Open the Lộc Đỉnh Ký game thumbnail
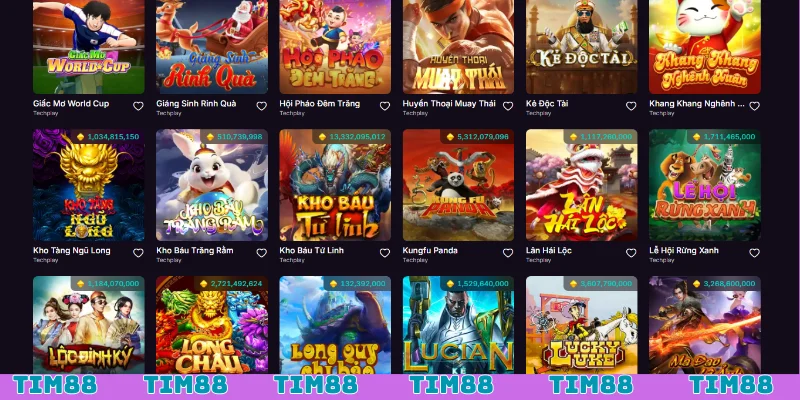The width and height of the screenshot is (800, 400). click(89, 325)
